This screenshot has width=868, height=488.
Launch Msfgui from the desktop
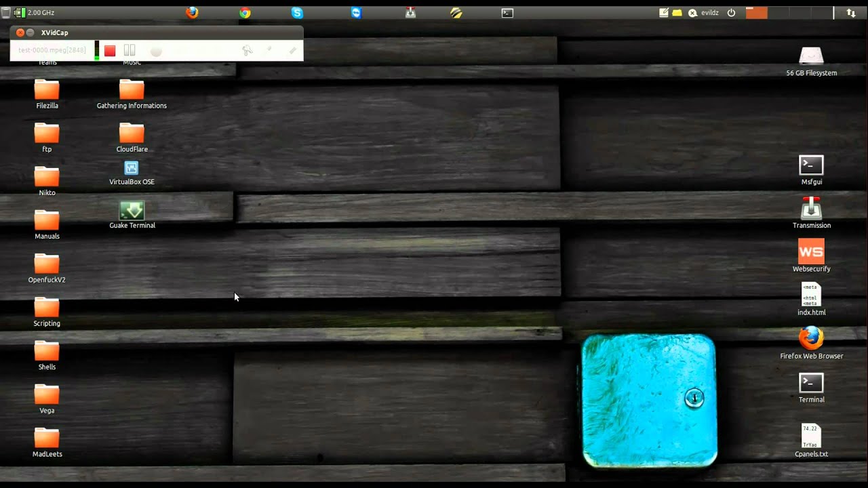[x=812, y=170]
